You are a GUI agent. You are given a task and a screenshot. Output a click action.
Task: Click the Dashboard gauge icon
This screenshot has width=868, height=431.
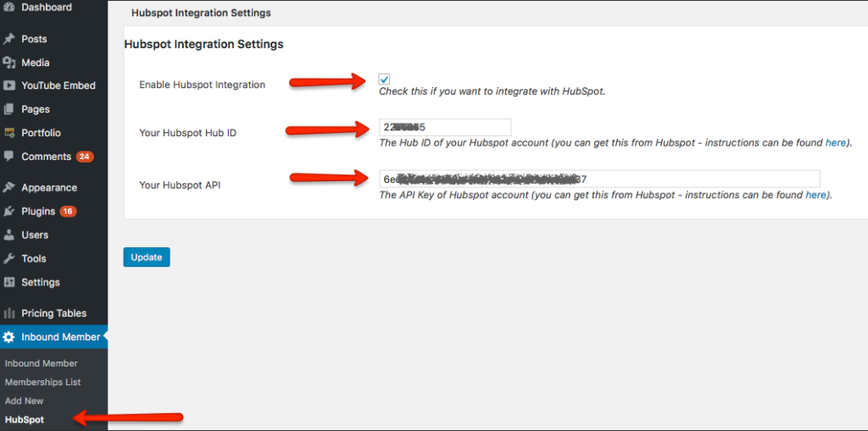click(x=8, y=7)
